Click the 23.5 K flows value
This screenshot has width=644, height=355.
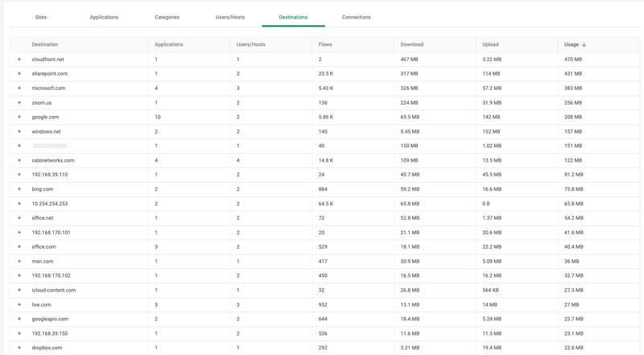click(x=326, y=73)
